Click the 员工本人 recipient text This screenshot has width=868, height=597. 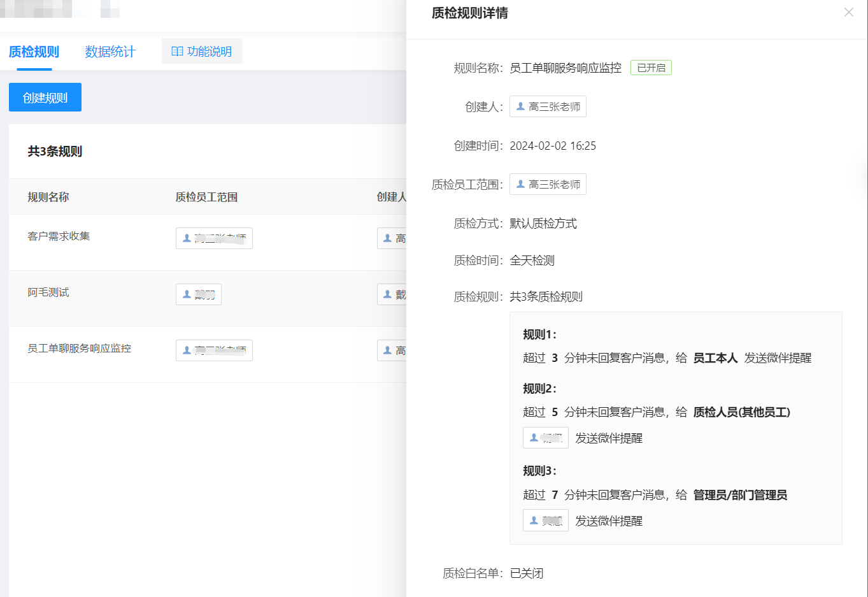pos(715,358)
